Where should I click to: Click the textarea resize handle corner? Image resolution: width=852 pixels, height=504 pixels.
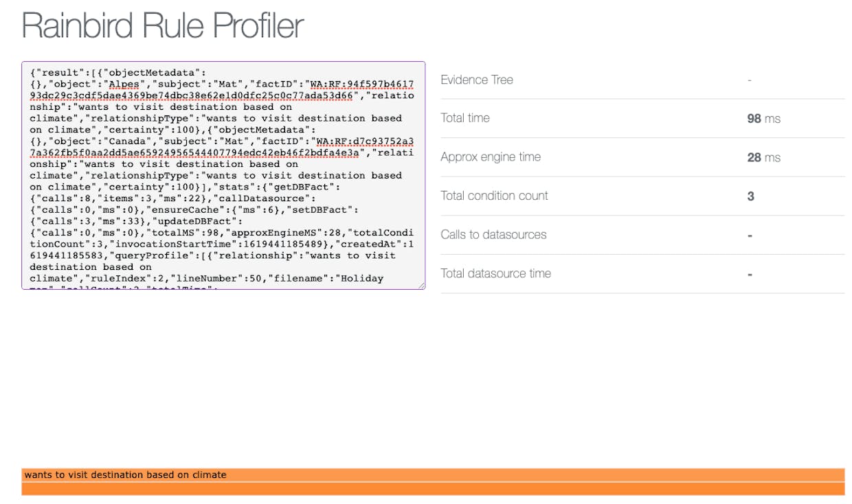click(x=421, y=285)
